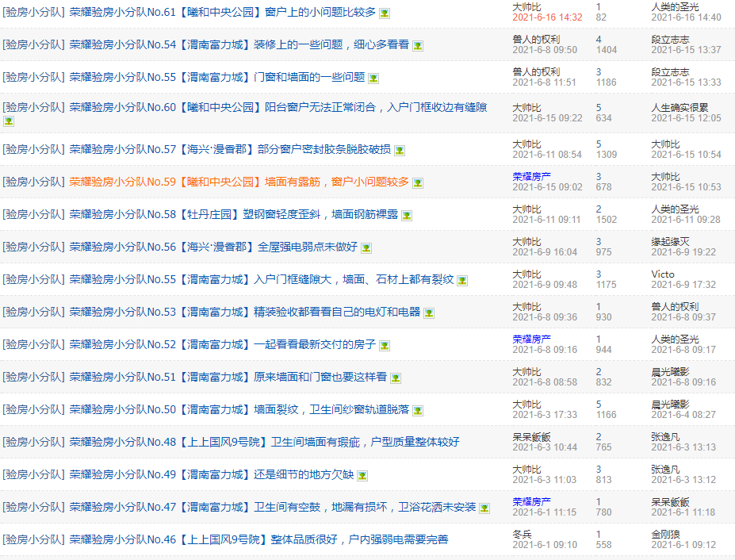This screenshot has width=735, height=560.
Task: Click image icon on No.58 牡丹庄园 thread
Action: point(406,215)
